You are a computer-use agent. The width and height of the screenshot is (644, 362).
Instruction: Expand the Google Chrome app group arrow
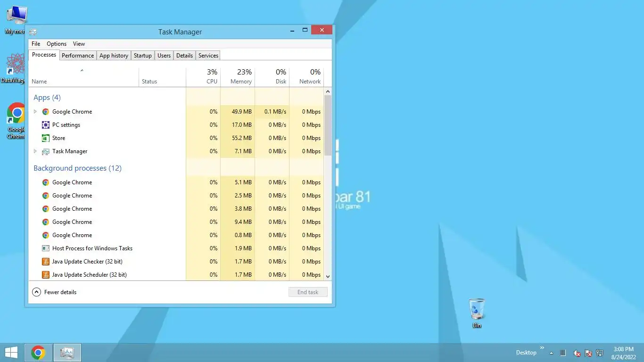tap(35, 112)
